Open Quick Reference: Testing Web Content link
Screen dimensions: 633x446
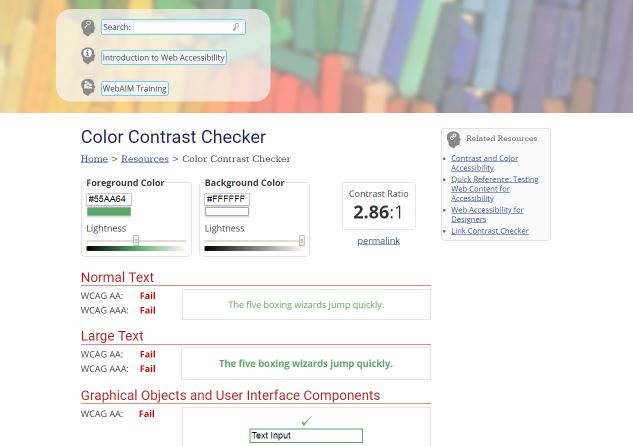click(x=495, y=188)
